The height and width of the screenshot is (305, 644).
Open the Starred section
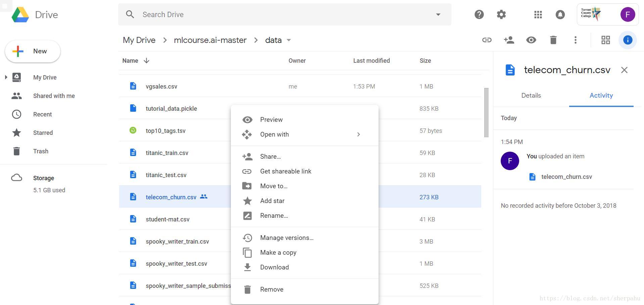click(43, 133)
